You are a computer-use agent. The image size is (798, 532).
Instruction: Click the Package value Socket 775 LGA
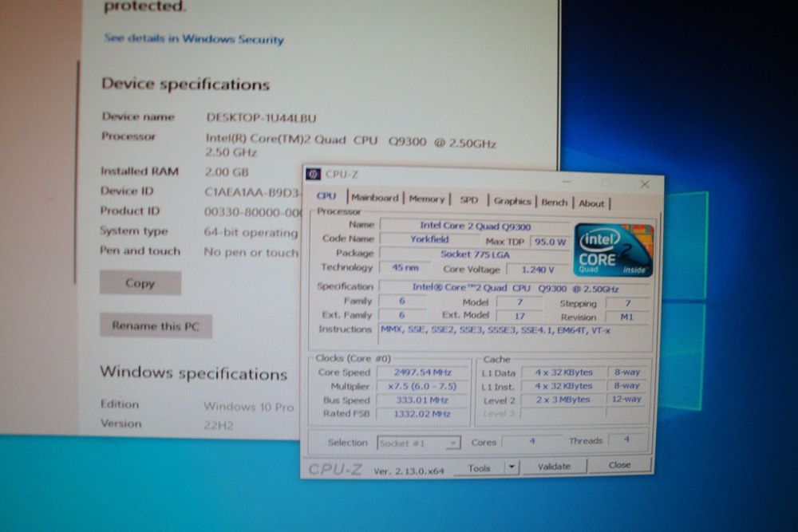coord(475,254)
